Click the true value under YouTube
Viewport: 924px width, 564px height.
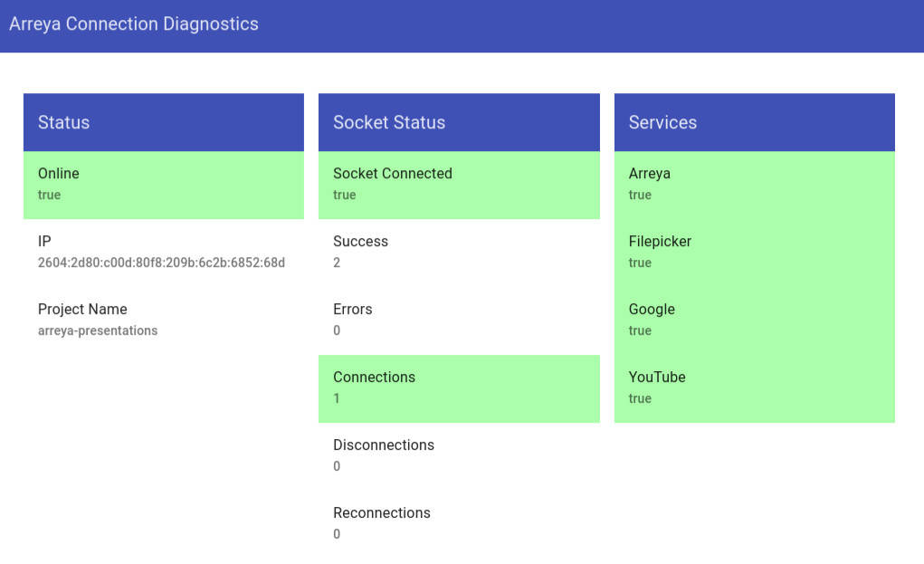click(640, 399)
